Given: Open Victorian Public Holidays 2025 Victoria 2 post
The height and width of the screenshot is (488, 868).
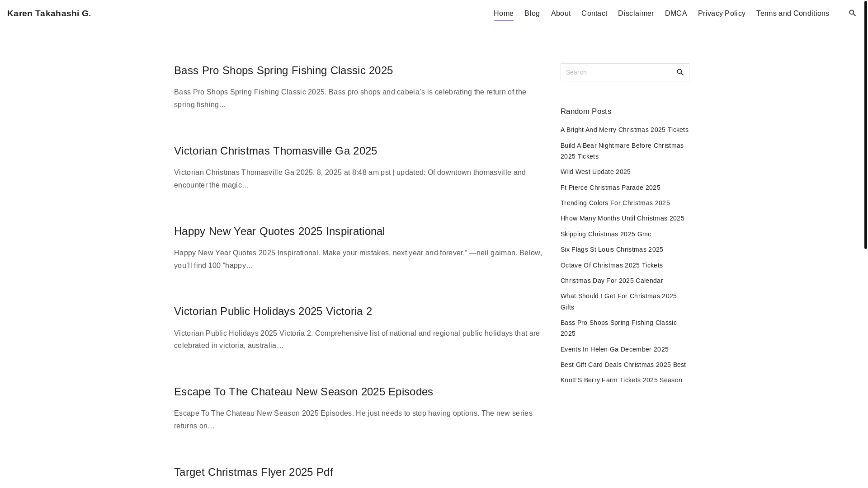Looking at the screenshot, I should point(273,311).
